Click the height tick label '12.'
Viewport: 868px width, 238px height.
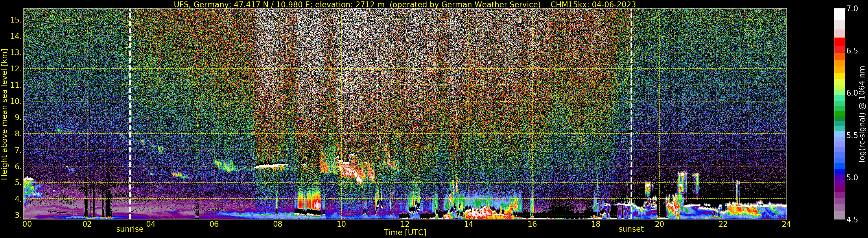pyautogui.click(x=16, y=69)
